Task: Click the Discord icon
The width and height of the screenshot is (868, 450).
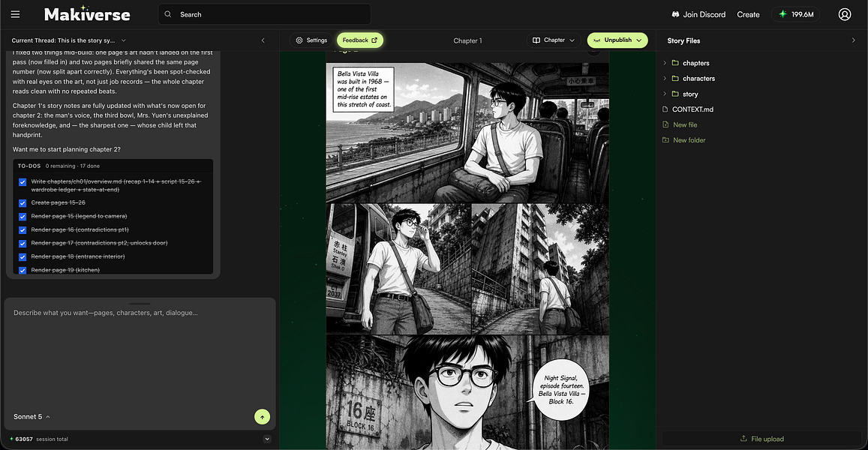Action: (675, 14)
